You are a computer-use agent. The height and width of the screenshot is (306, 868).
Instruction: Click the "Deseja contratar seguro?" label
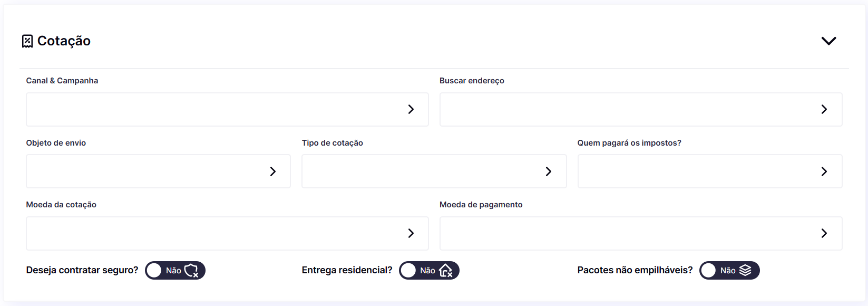point(82,270)
